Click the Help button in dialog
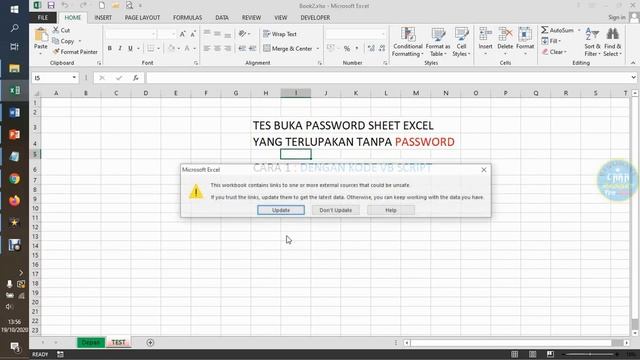 click(391, 210)
